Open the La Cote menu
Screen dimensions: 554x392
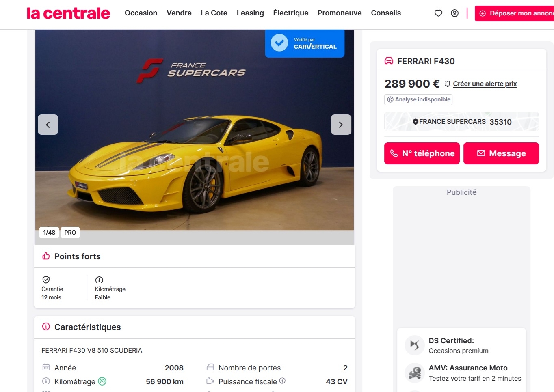pos(214,13)
